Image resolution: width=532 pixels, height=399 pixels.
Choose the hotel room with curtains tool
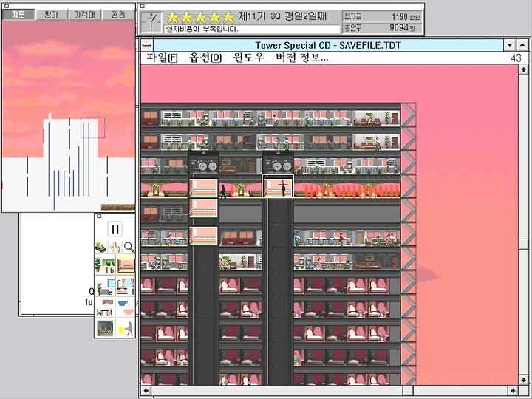[x=126, y=286]
